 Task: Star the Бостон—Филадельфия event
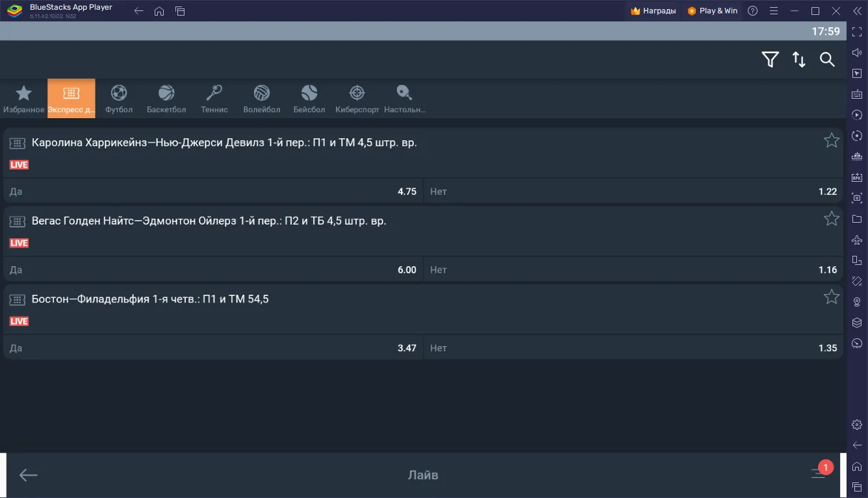pos(831,297)
